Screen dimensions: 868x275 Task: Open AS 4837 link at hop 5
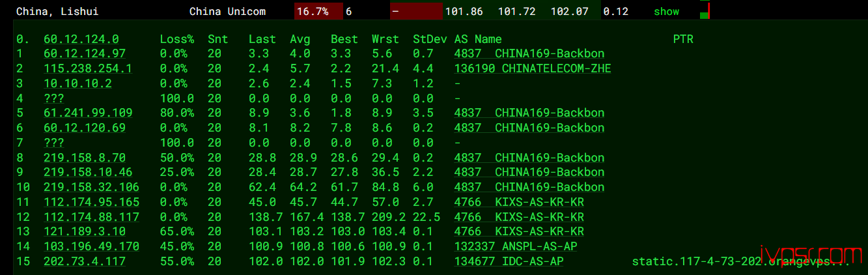(529, 113)
